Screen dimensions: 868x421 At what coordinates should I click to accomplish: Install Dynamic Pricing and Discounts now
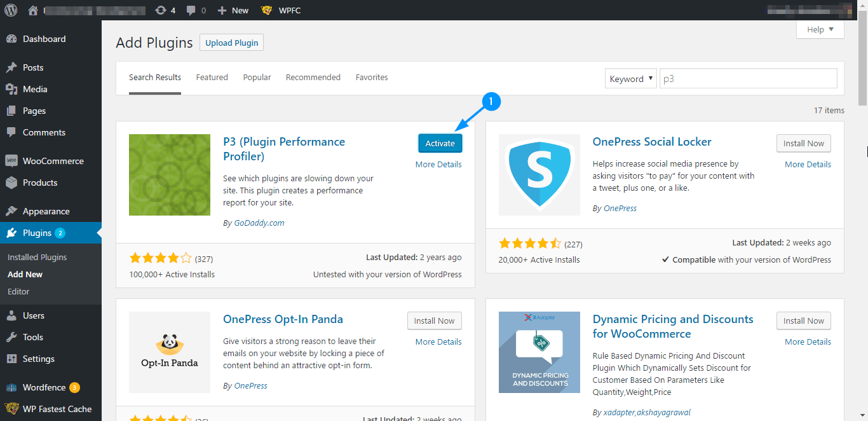tap(804, 321)
